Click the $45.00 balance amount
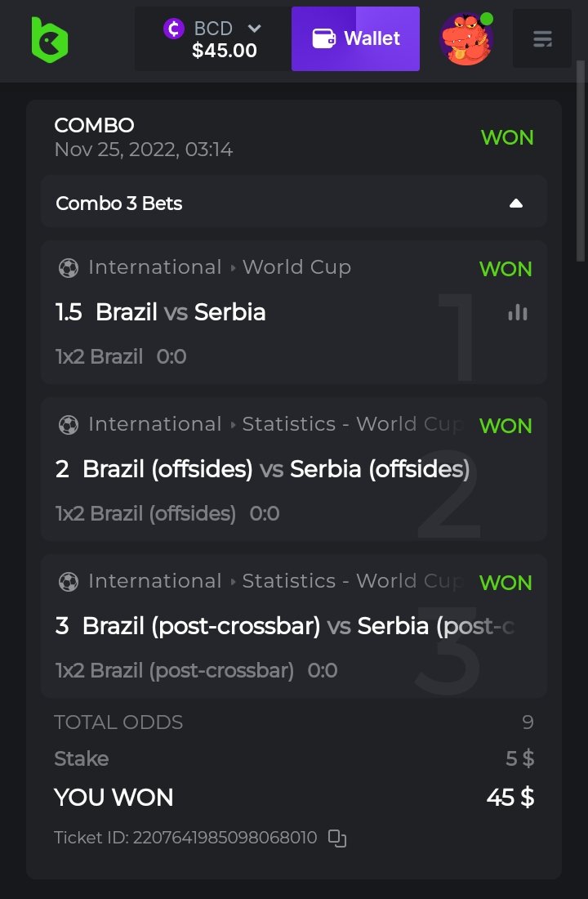Viewport: 588px width, 899px height. [x=225, y=51]
